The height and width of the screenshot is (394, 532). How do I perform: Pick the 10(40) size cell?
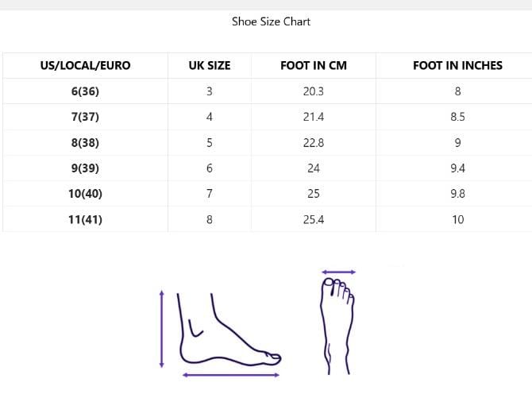click(x=85, y=194)
